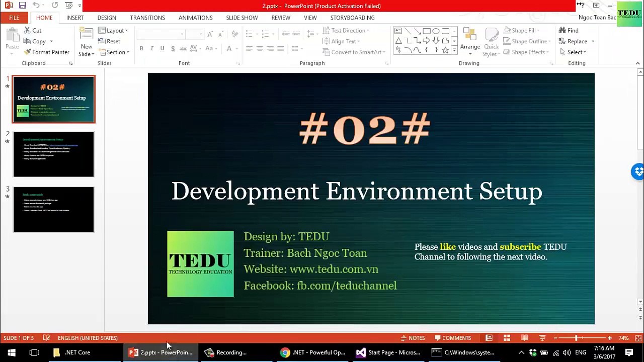Open the File menu tab
Viewport: 644px width, 362px height.
pyautogui.click(x=14, y=18)
